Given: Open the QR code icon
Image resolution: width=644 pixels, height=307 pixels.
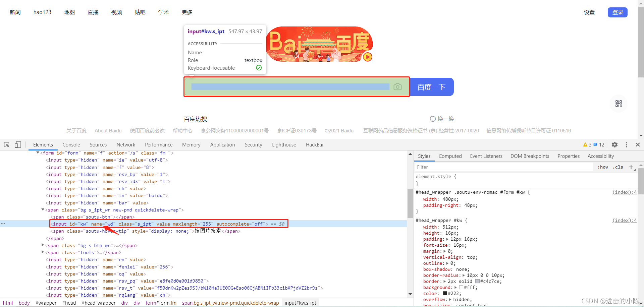Looking at the screenshot, I should pos(619,104).
